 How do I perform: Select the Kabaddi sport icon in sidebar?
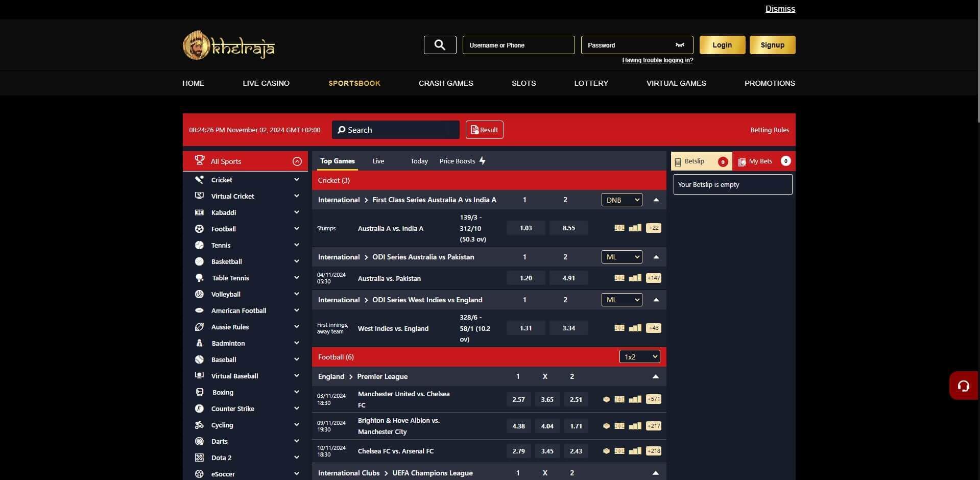coord(199,212)
